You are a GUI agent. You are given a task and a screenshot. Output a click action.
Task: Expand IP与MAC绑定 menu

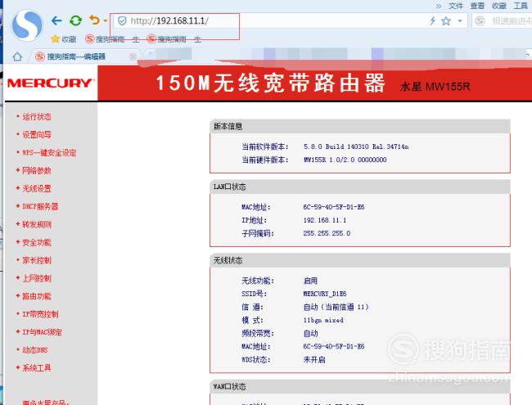[42, 332]
